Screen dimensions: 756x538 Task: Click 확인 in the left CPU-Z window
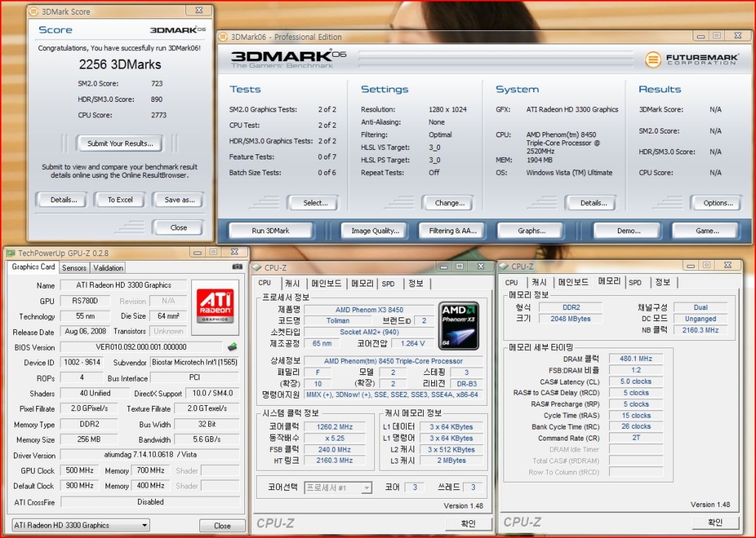468,523
